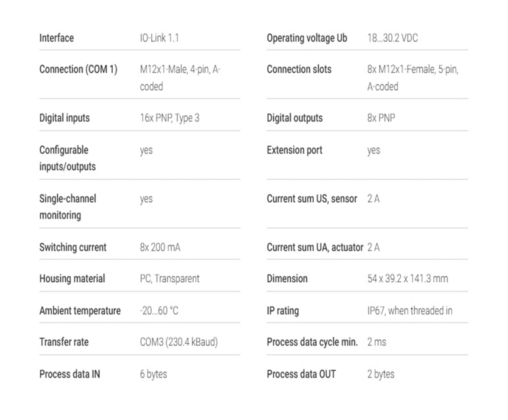Click the Ambient temperature label

[80, 311]
